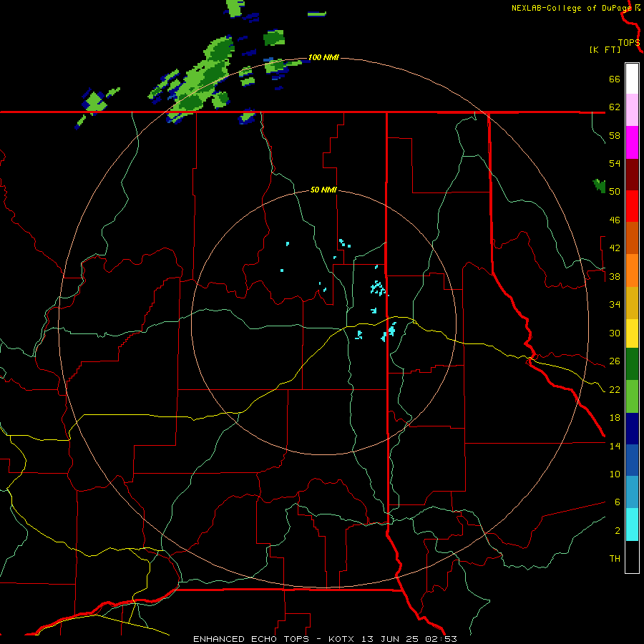This screenshot has width=644, height=644.
Task: Click the 66 legend value
Action: pyautogui.click(x=615, y=79)
